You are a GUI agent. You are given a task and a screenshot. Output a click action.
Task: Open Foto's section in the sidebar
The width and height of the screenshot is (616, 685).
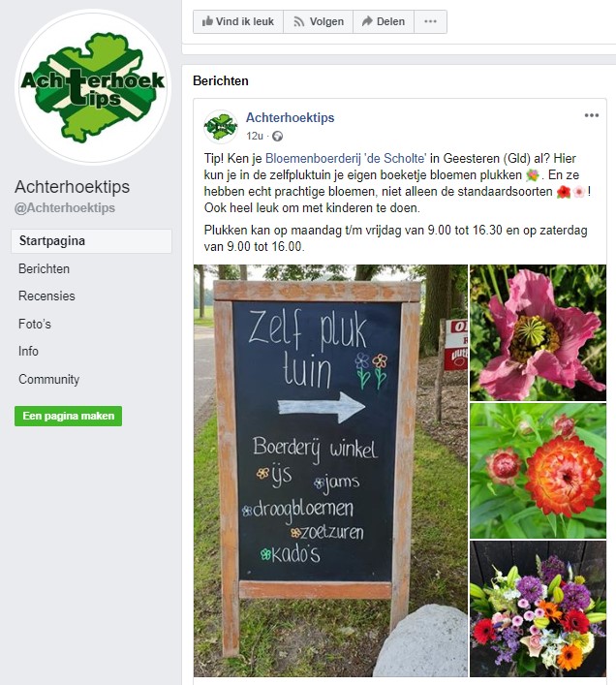click(x=35, y=324)
